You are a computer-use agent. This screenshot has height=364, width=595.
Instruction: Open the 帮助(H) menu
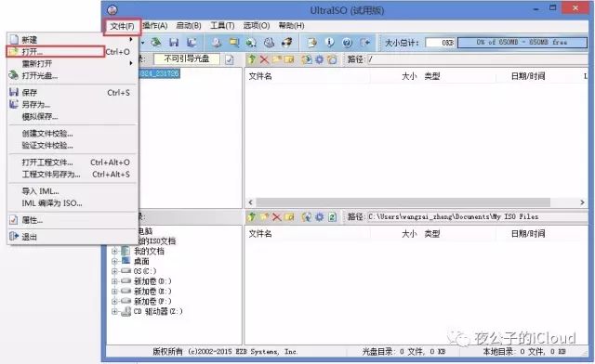(x=291, y=26)
